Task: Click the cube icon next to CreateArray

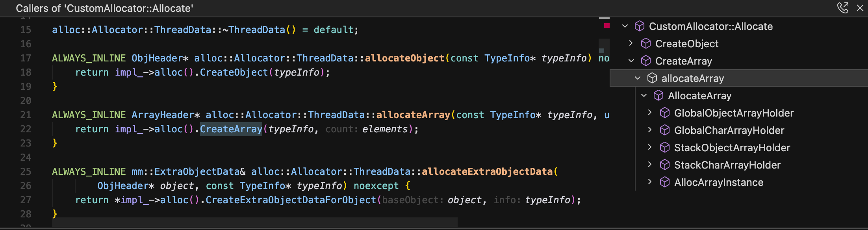Action: 646,61
